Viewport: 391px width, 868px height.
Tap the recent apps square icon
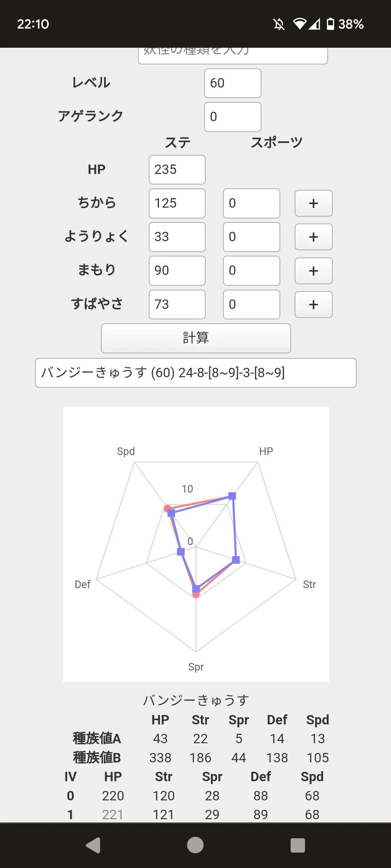[x=298, y=845]
